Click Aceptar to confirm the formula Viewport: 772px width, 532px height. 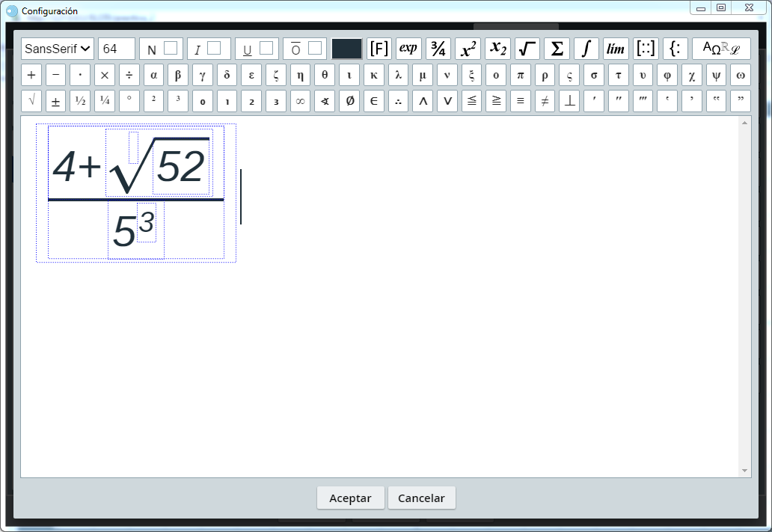(350, 498)
